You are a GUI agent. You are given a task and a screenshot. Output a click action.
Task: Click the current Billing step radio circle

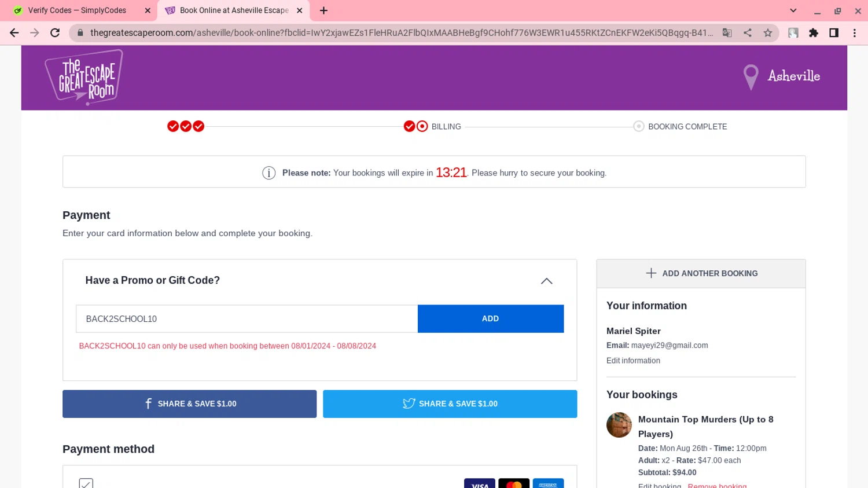(x=422, y=126)
